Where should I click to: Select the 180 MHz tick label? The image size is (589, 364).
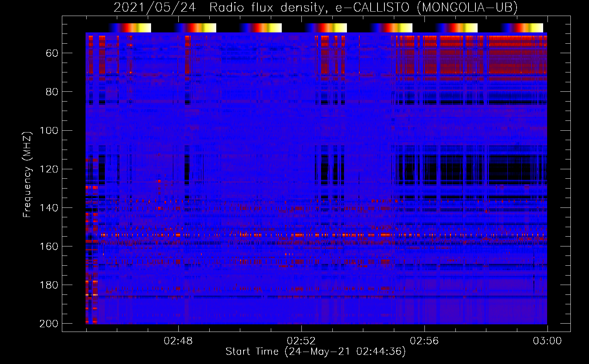(x=49, y=285)
